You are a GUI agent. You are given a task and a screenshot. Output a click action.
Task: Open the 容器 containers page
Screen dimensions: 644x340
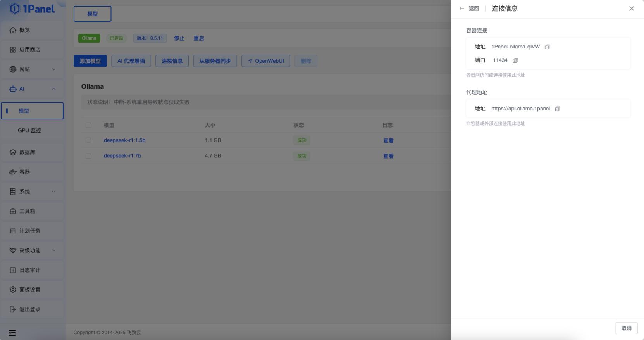[32, 172]
